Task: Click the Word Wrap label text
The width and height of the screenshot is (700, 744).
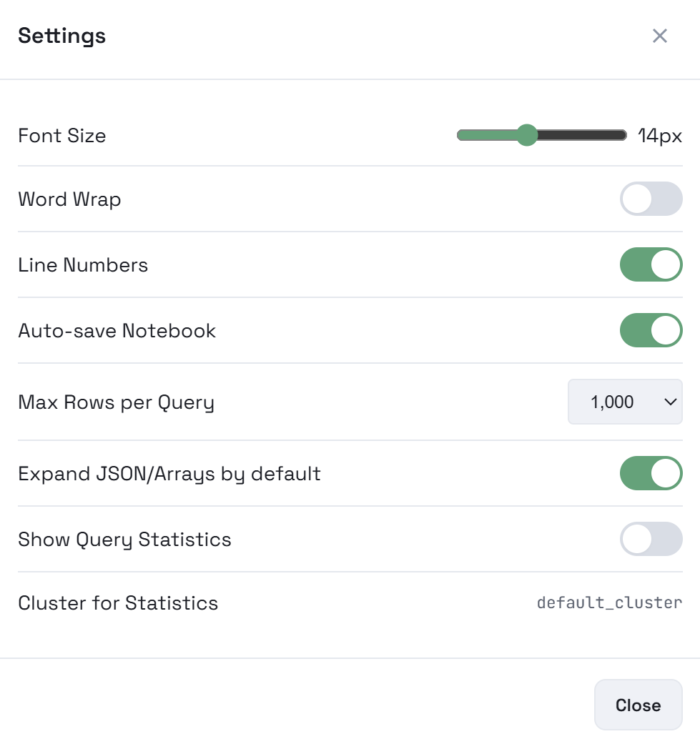Action: tap(69, 199)
